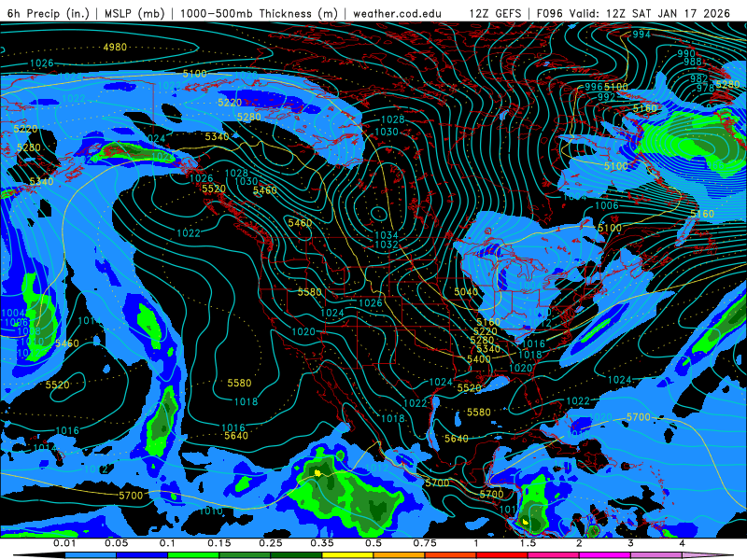747x560 pixels.
Task: Click the legend value '3'
Action: [631, 543]
